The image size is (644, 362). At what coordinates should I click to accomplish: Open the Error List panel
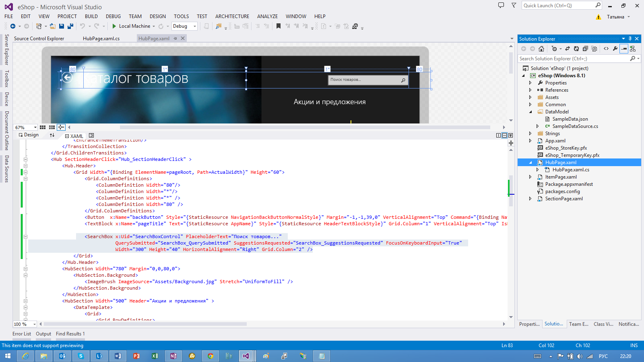[22, 333]
